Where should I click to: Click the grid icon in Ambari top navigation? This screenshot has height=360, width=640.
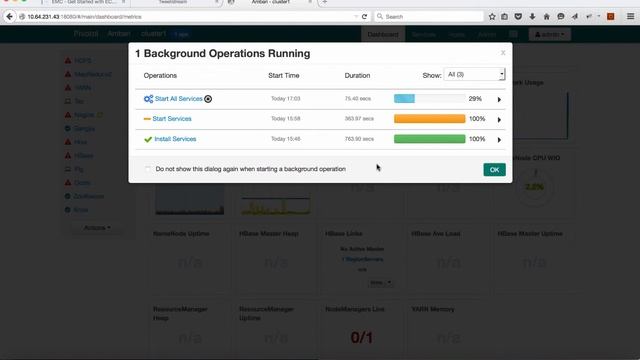(513, 34)
